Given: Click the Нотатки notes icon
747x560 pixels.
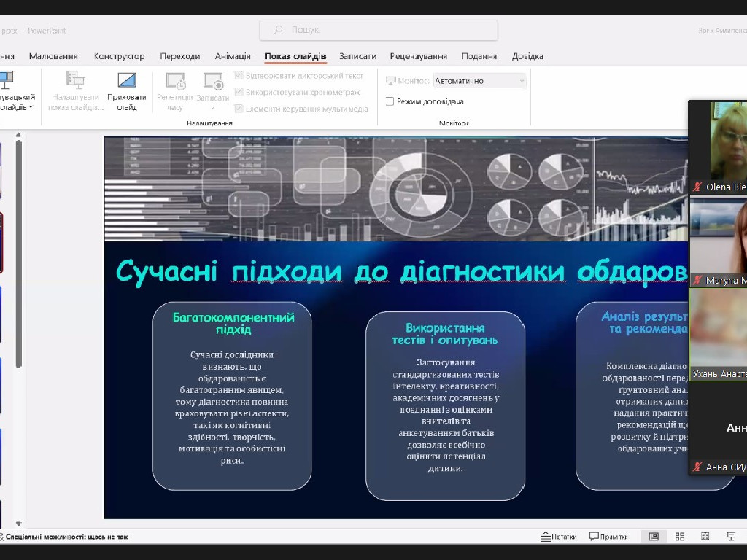Looking at the screenshot, I should pyautogui.click(x=546, y=537).
